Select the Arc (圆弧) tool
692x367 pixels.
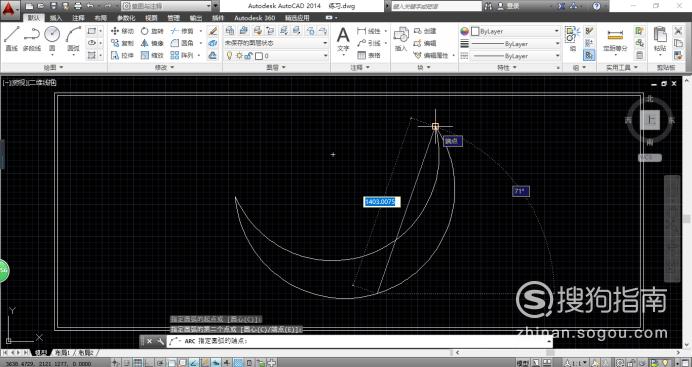(73, 39)
